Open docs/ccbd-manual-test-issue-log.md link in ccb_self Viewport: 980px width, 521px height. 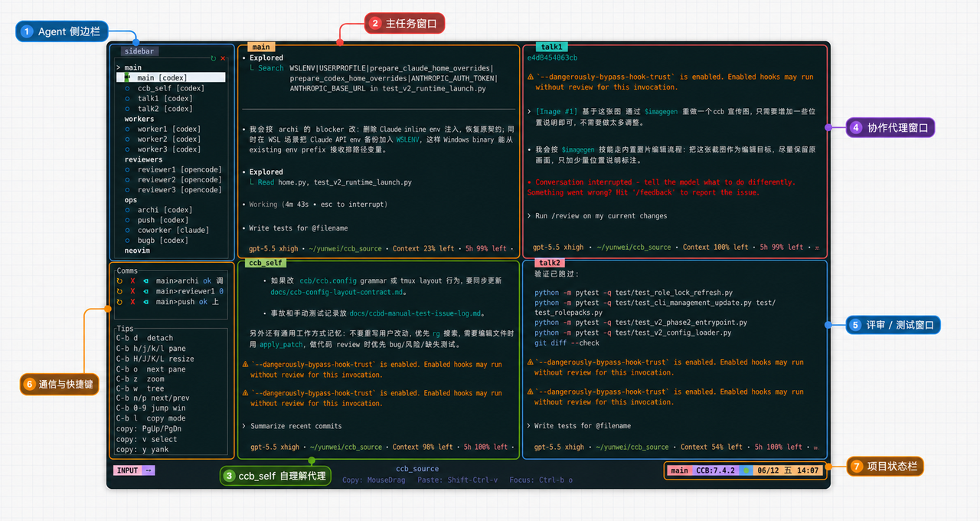416,313
